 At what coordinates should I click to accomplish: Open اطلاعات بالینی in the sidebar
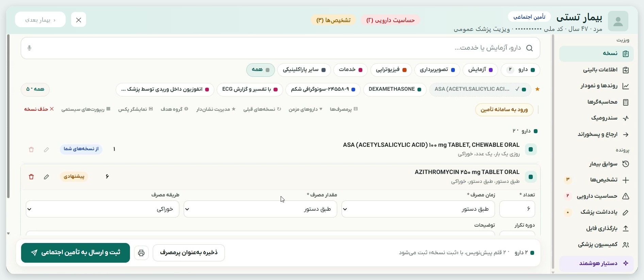click(x=596, y=70)
